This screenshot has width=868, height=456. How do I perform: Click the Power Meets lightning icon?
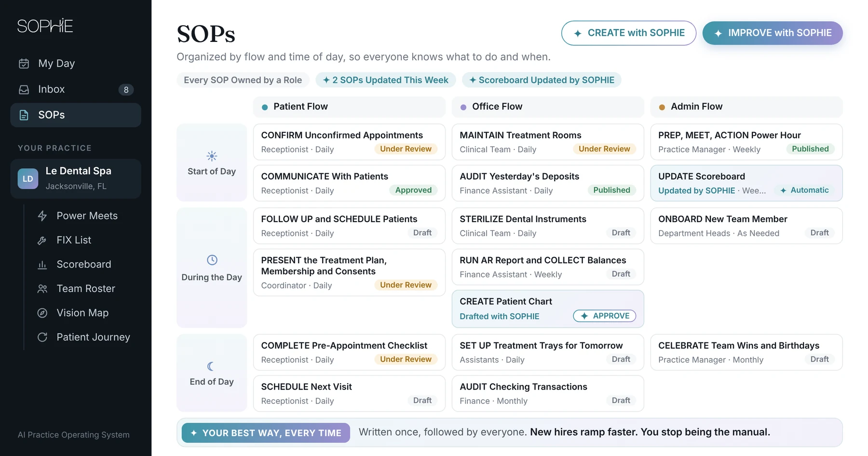coord(42,216)
